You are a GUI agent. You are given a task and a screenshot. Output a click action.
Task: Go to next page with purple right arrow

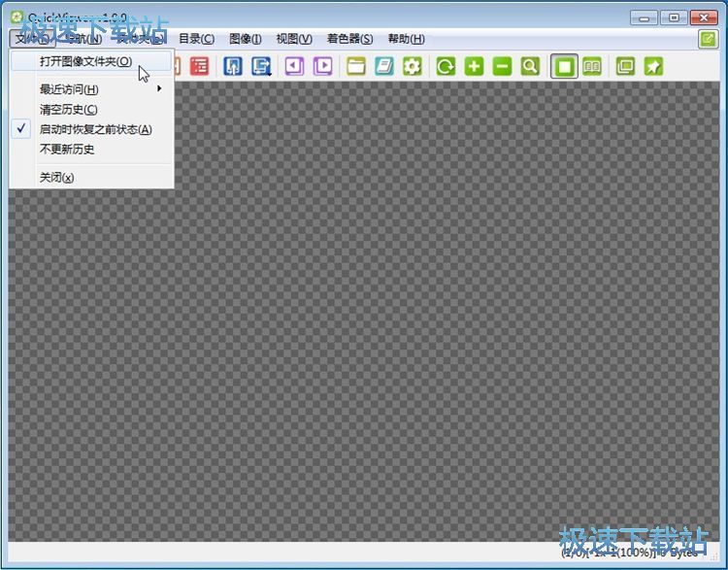click(323, 66)
